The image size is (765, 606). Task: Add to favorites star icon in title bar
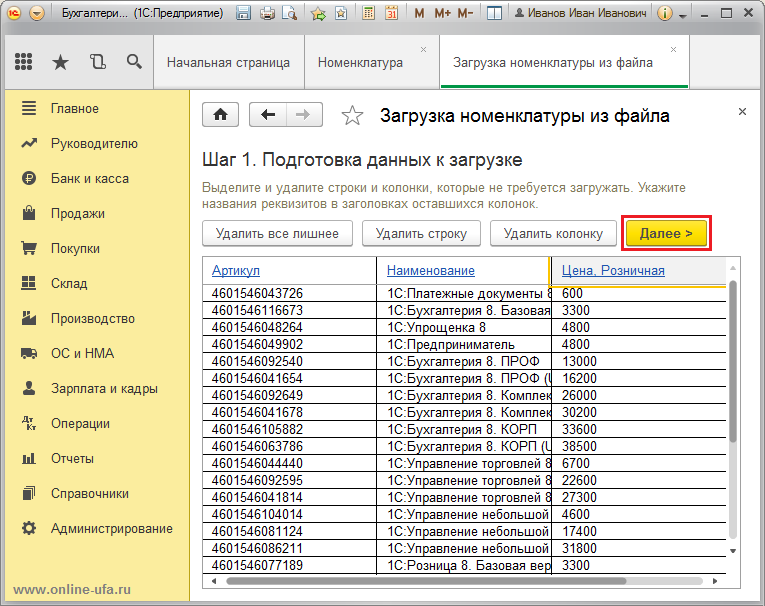tap(318, 13)
